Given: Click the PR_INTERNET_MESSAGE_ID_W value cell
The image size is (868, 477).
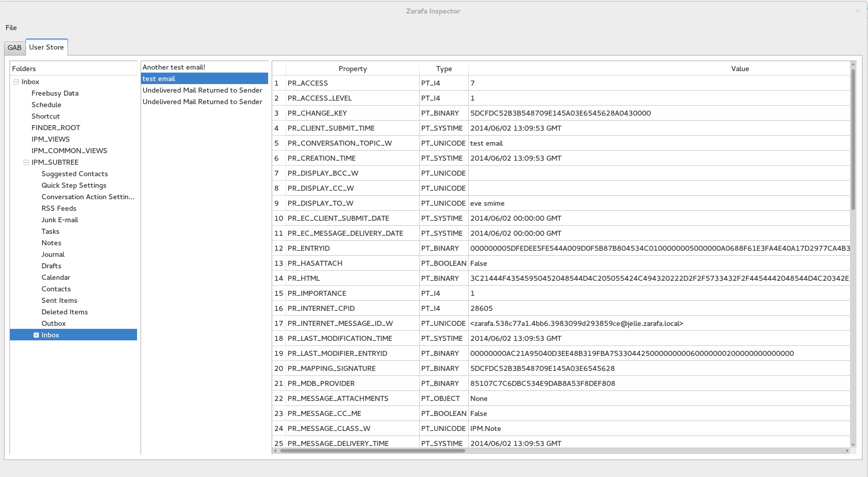Looking at the screenshot, I should (659, 323).
